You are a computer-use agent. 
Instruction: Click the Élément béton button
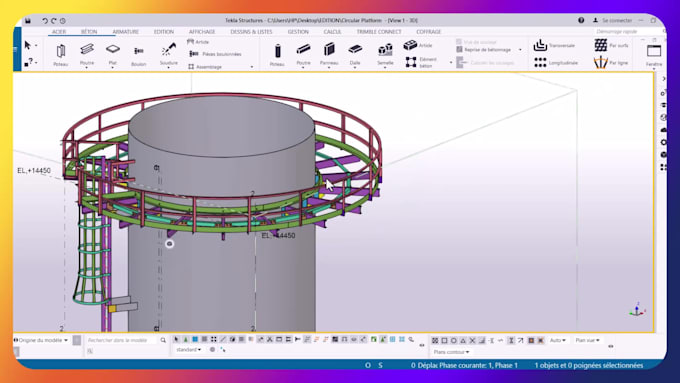click(x=421, y=62)
